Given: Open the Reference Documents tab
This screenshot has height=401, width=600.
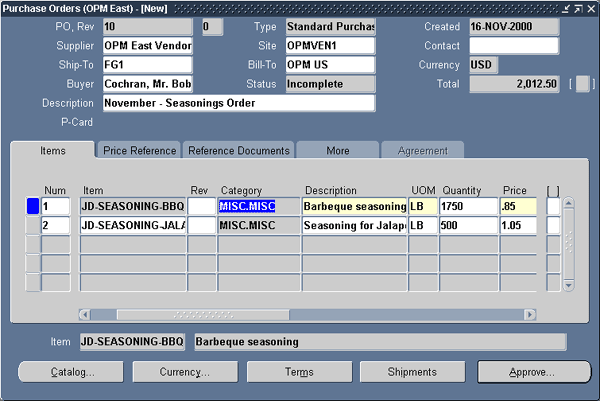Looking at the screenshot, I should tap(238, 150).
